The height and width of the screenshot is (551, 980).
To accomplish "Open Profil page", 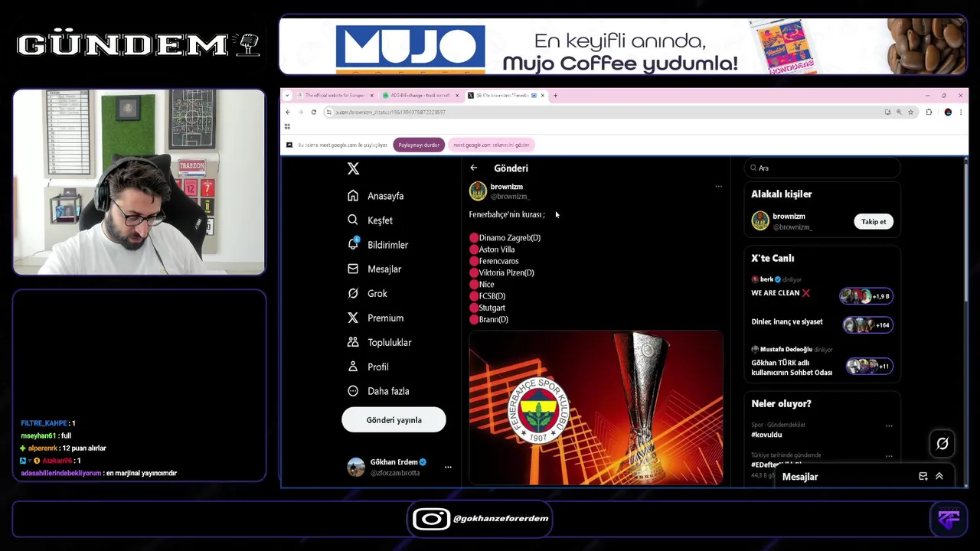I will point(368,367).
